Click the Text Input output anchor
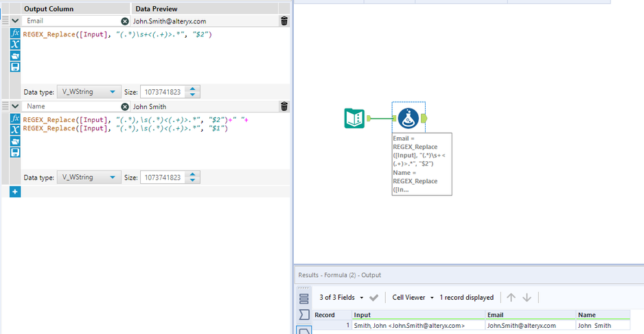 tap(369, 118)
